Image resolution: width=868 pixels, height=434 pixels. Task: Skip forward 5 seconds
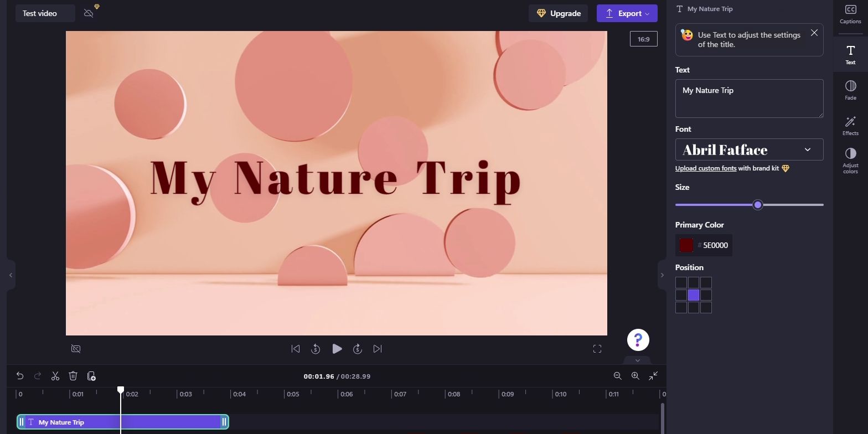(358, 349)
